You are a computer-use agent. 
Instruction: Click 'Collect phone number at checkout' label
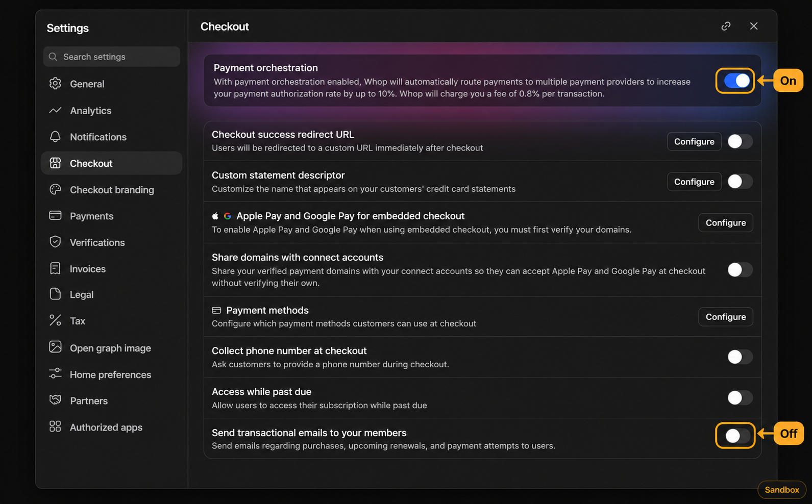click(289, 351)
